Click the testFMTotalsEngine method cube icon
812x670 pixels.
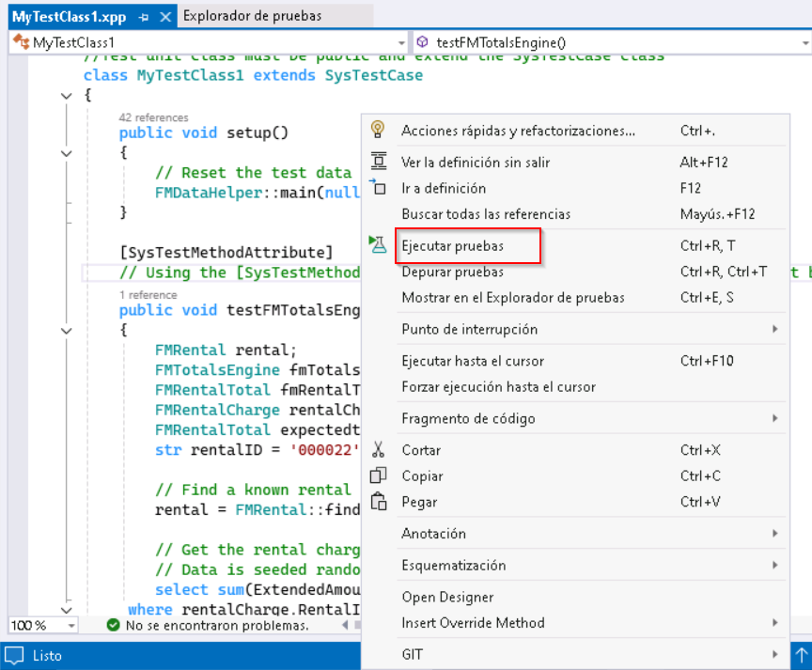[x=422, y=42]
